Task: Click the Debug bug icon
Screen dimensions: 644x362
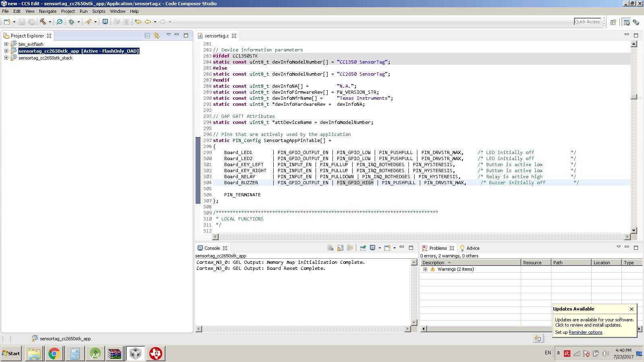Action: tap(72, 22)
